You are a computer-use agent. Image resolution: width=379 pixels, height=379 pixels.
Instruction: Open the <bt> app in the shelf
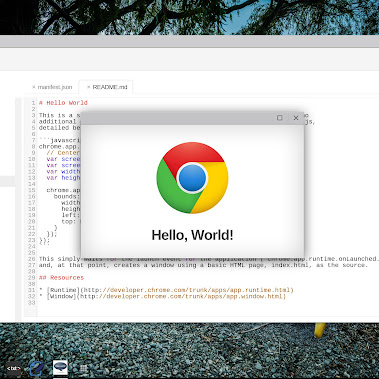click(x=14, y=368)
